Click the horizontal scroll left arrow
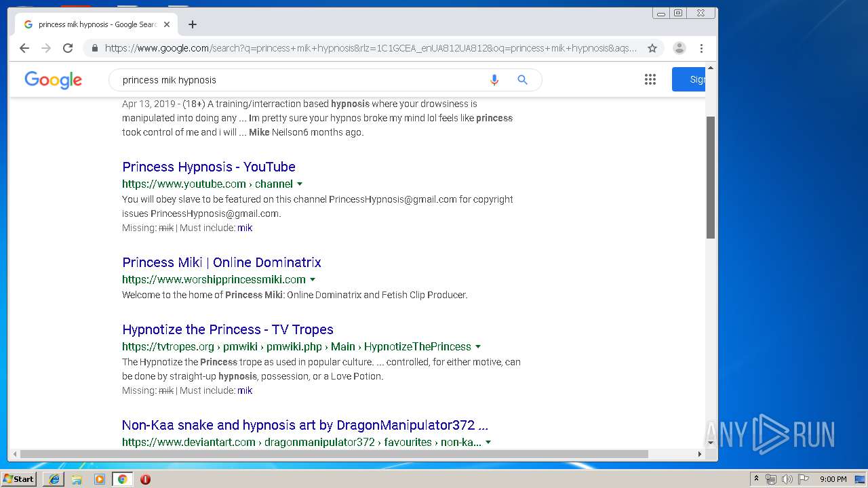Viewport: 868px width, 488px height. [x=14, y=453]
